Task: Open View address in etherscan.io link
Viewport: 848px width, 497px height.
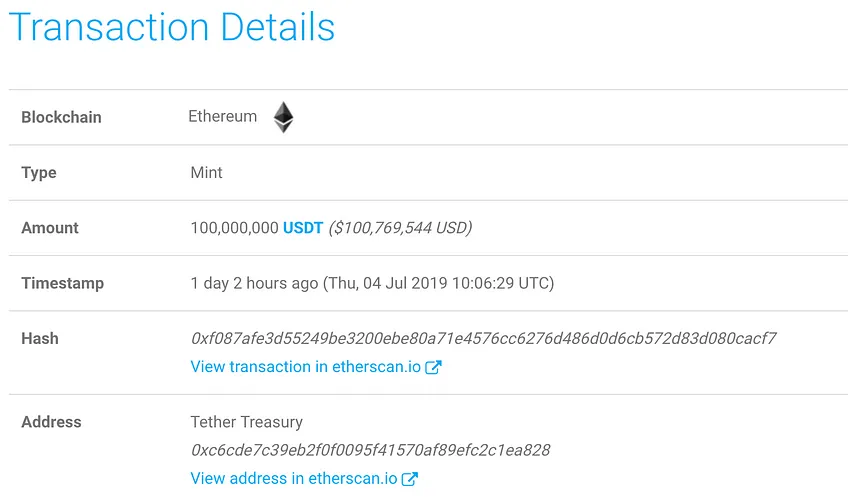Action: point(294,478)
